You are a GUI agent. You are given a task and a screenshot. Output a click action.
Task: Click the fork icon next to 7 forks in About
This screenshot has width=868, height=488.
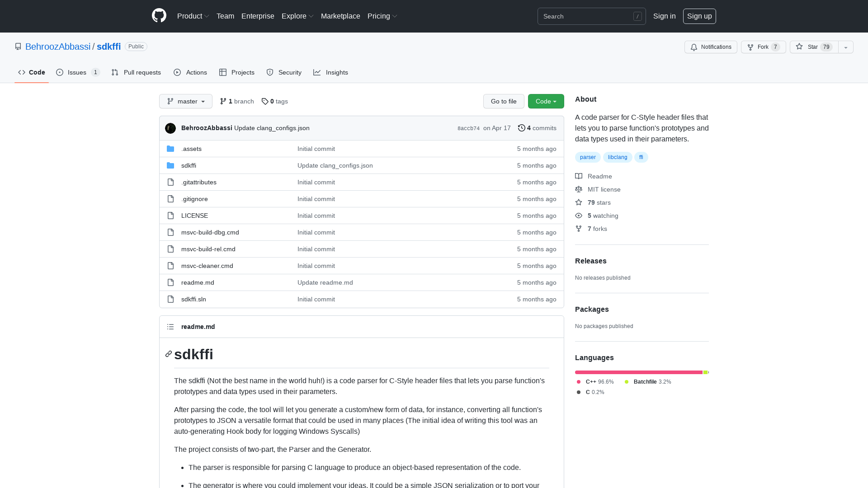(x=579, y=229)
